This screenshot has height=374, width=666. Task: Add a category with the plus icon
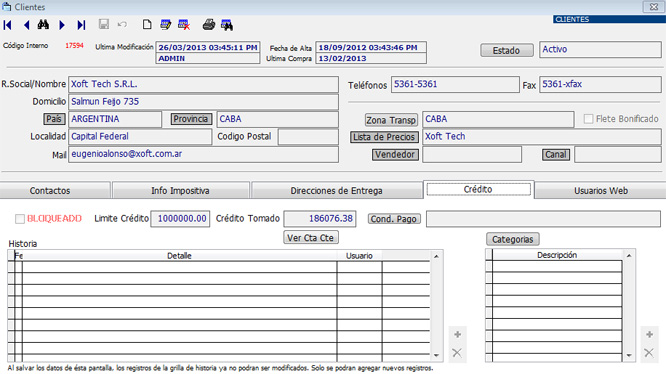(649, 335)
